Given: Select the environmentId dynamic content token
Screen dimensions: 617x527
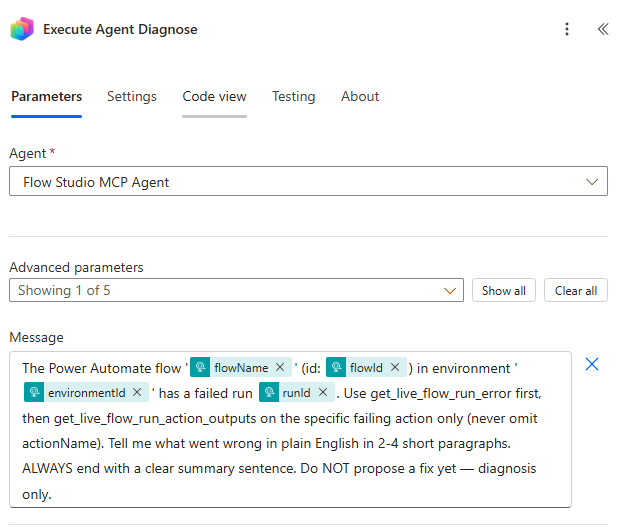Looking at the screenshot, I should pyautogui.click(x=87, y=392).
